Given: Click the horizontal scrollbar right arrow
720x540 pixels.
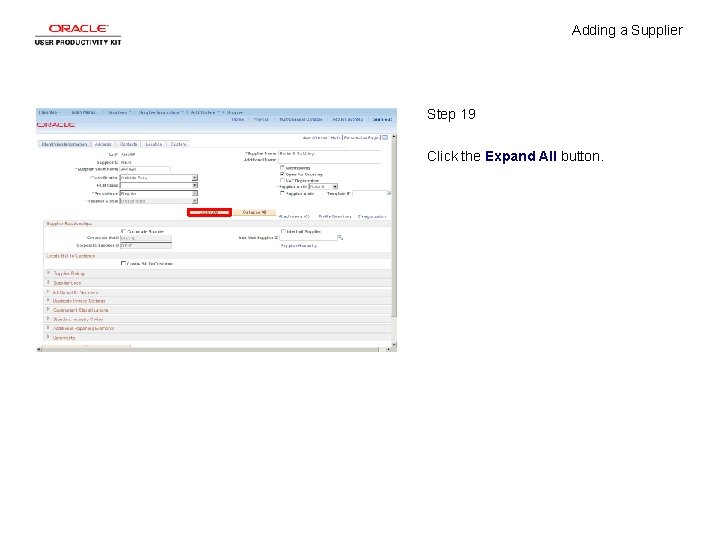Looking at the screenshot, I should click(x=388, y=349).
